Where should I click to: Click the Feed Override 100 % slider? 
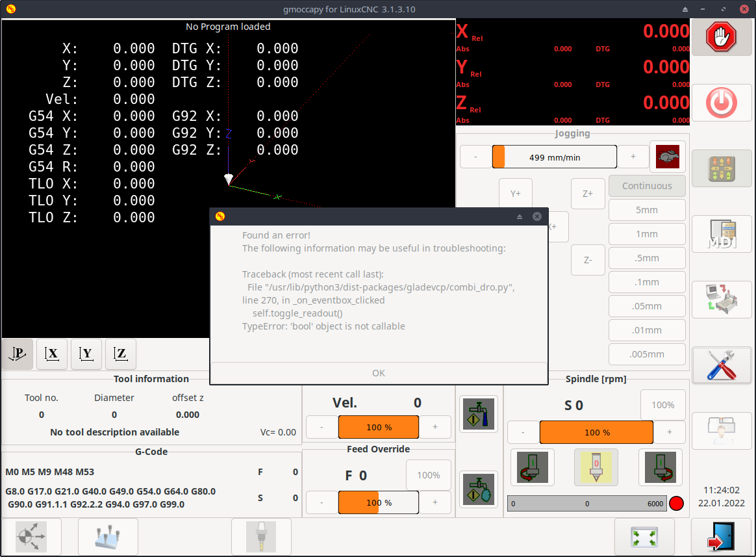point(379,502)
